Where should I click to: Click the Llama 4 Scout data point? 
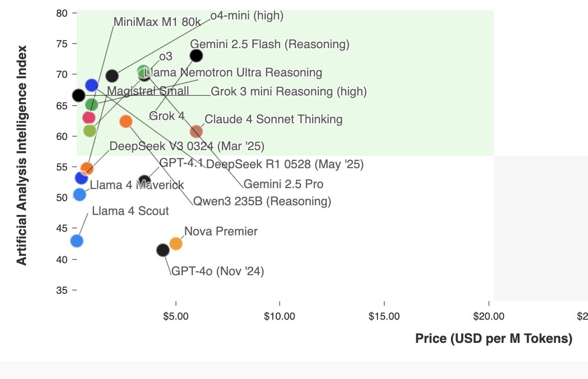77,241
